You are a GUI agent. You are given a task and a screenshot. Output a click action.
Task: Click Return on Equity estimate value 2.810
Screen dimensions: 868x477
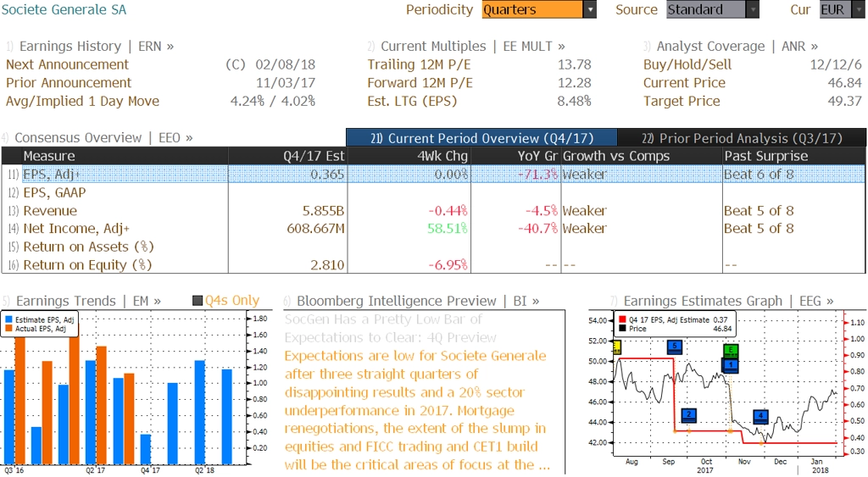coord(327,265)
